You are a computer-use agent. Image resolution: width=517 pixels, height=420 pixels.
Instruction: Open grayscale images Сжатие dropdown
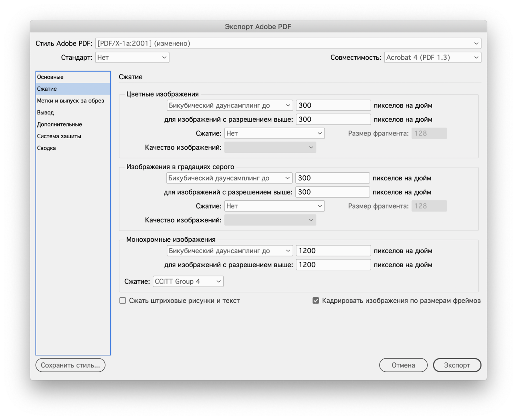274,206
